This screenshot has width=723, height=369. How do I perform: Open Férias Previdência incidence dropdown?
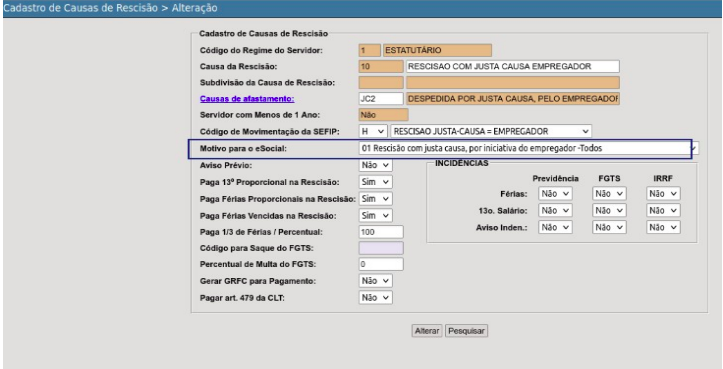click(555, 194)
